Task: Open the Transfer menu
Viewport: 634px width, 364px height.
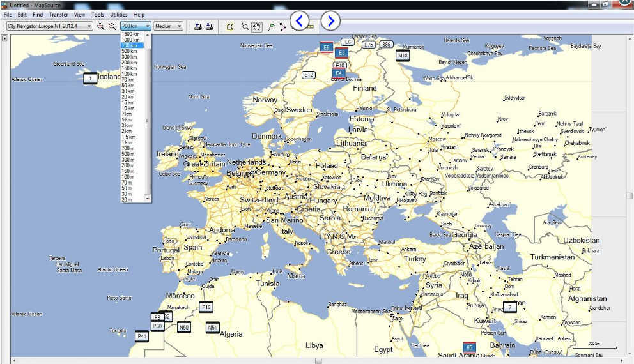Action: click(59, 15)
